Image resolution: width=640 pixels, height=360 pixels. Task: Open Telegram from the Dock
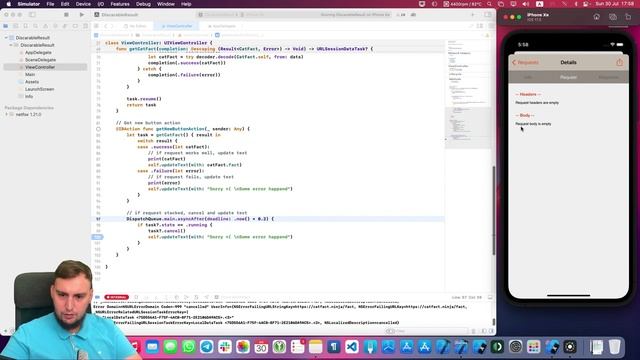click(x=207, y=347)
